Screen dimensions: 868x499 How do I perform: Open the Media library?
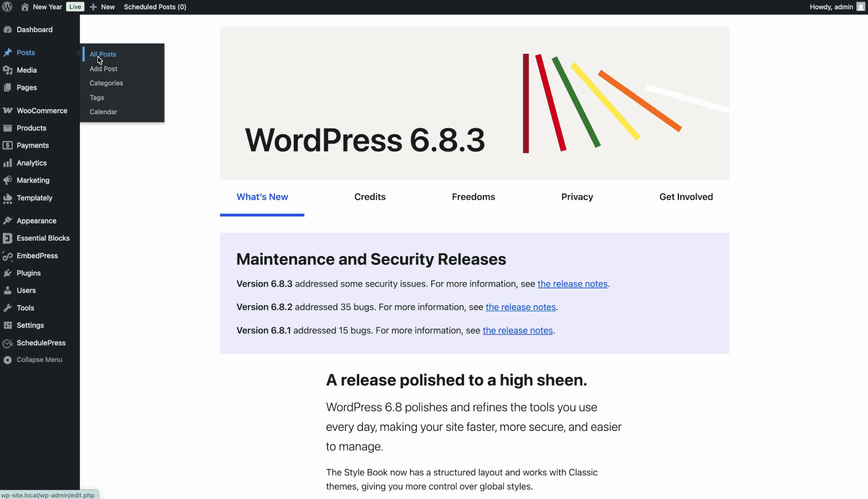[x=26, y=70]
